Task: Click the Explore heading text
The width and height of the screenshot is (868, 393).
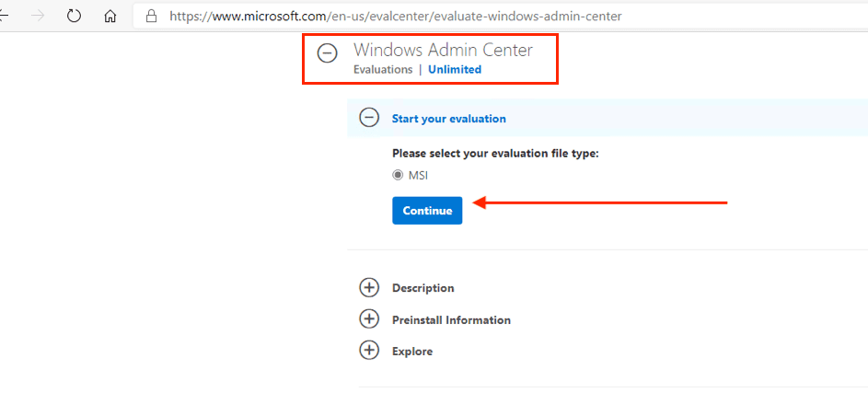Action: [x=412, y=352]
